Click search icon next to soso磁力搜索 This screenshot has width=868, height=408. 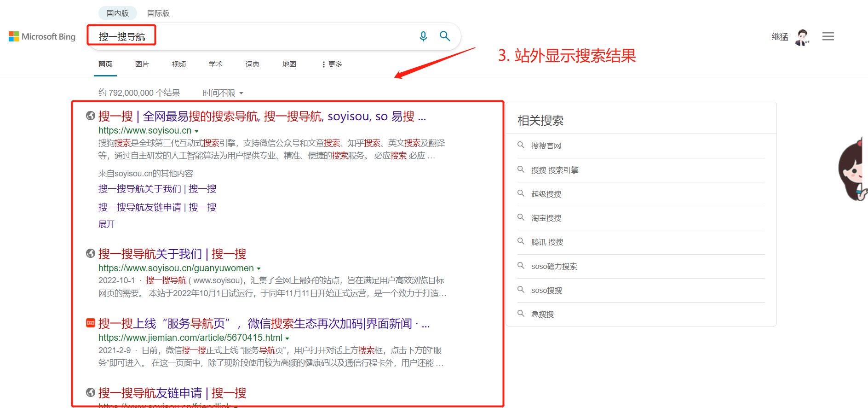[521, 266]
